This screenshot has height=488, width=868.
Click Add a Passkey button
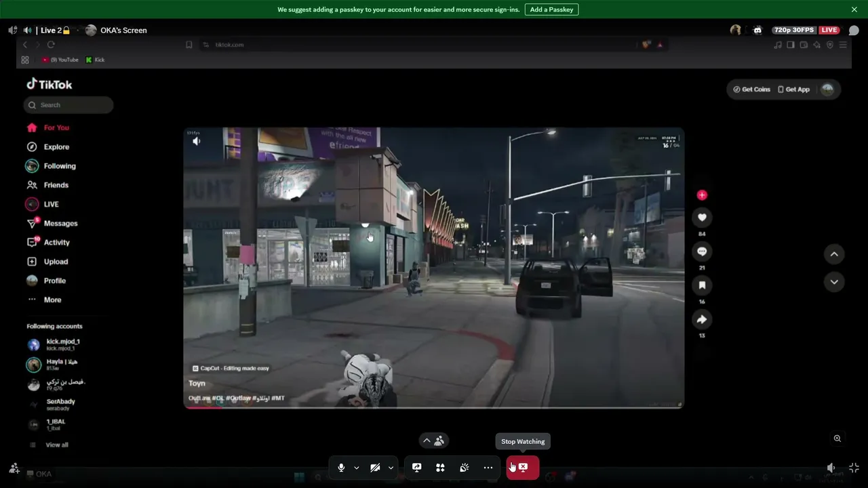(551, 9)
